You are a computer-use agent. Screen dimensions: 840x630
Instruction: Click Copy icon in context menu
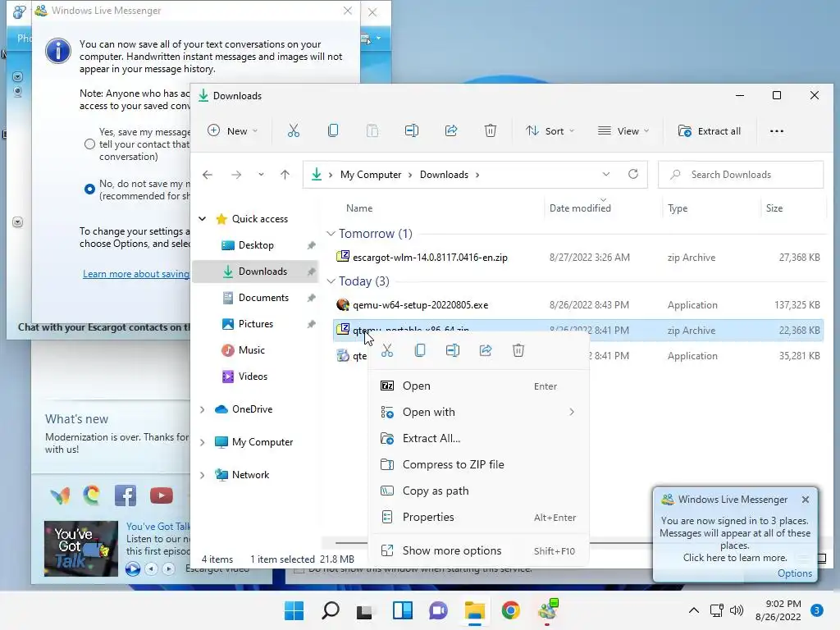pos(420,350)
